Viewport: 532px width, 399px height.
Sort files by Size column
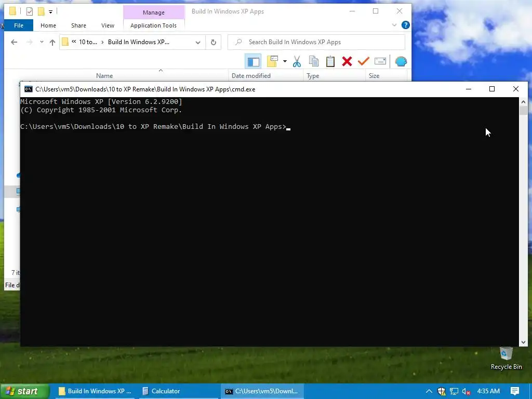click(374, 76)
